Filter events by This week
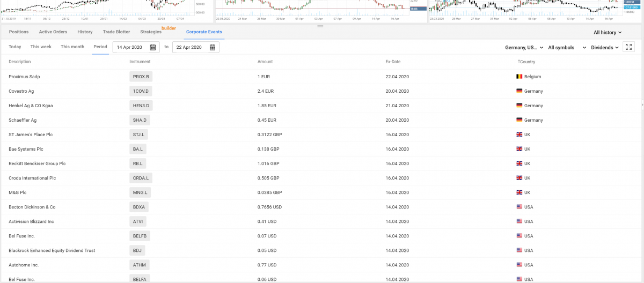 [41, 47]
